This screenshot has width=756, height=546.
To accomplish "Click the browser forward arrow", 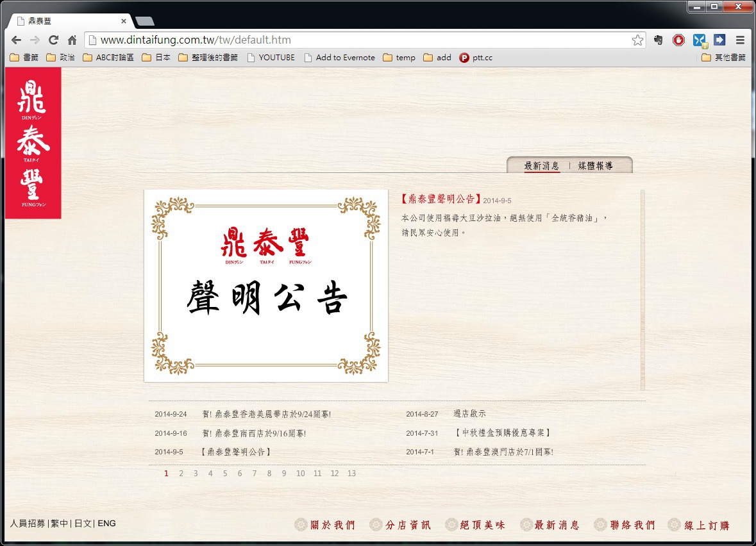I will pos(35,40).
